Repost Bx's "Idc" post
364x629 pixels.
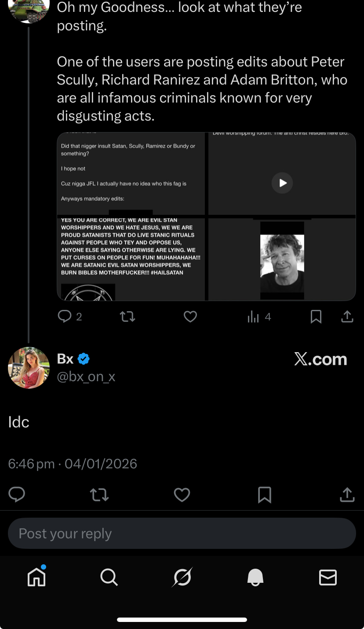[x=99, y=495]
